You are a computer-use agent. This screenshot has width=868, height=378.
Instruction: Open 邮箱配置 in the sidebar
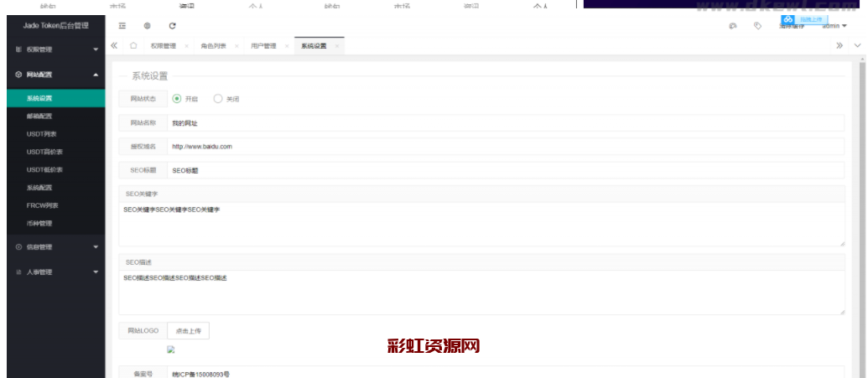tap(39, 116)
